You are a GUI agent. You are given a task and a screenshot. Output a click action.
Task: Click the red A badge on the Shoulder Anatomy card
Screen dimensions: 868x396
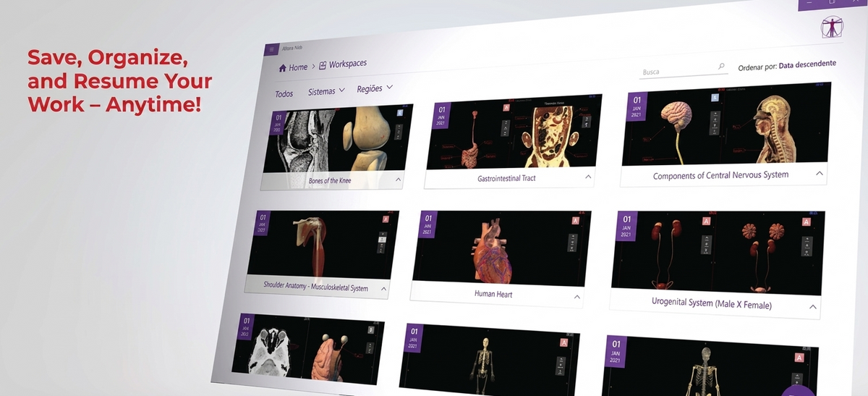[386, 218]
